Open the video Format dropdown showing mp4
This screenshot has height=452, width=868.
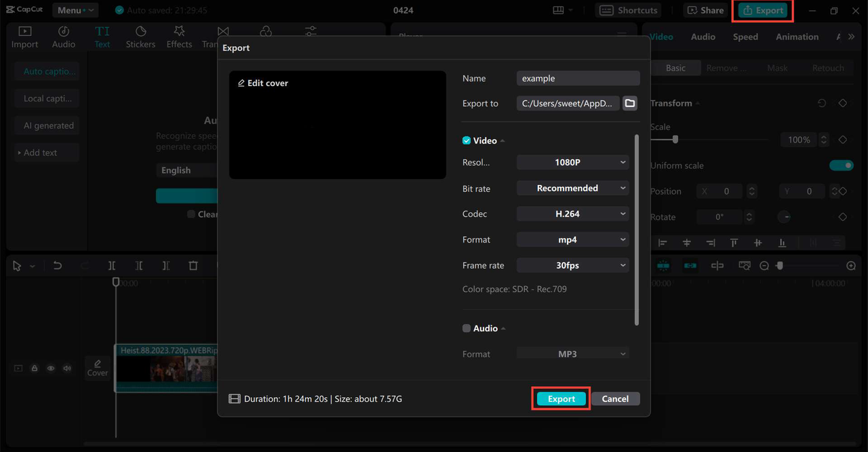pos(573,240)
